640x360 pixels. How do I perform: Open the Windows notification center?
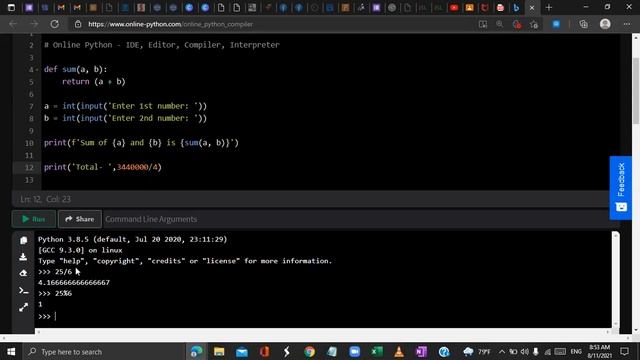[x=624, y=351]
